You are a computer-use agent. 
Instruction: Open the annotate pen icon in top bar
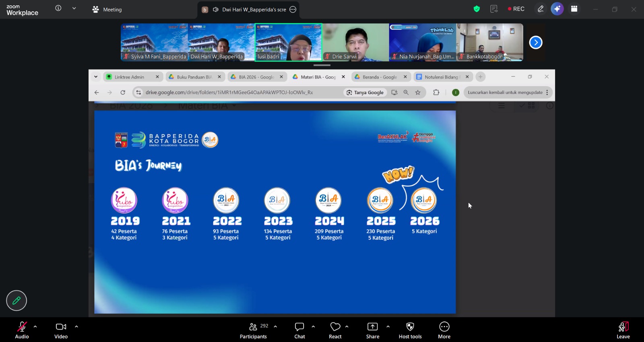[x=541, y=9]
